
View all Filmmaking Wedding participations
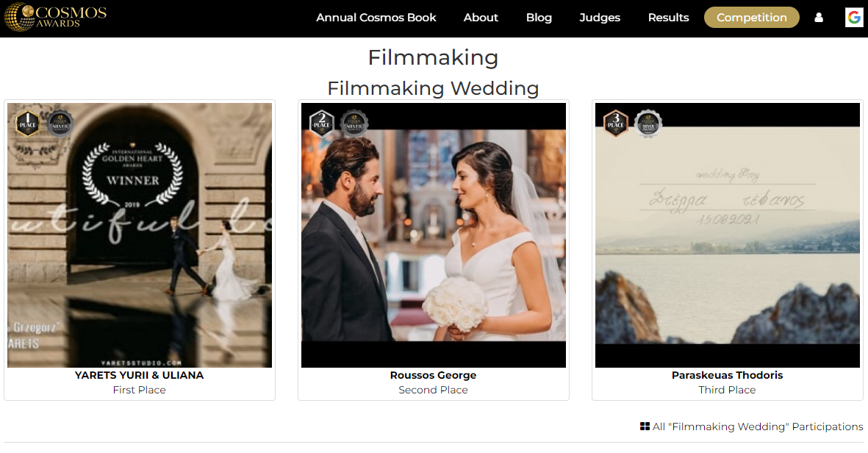pyautogui.click(x=757, y=427)
